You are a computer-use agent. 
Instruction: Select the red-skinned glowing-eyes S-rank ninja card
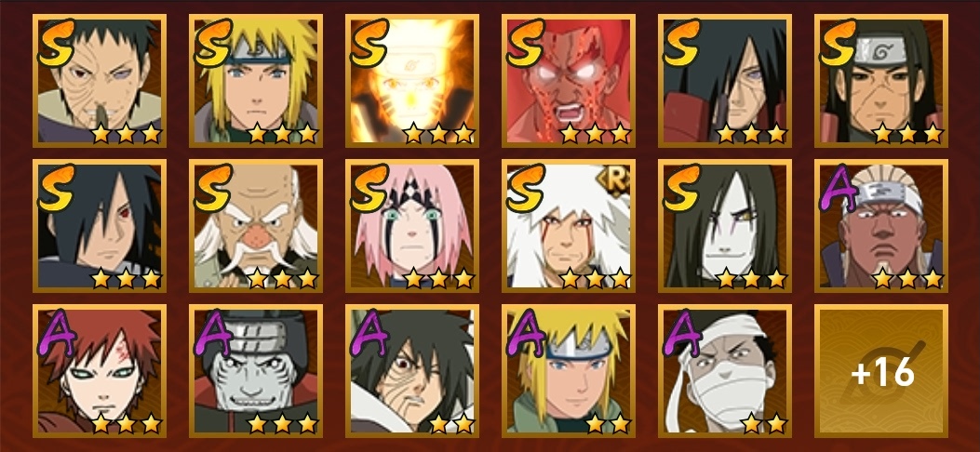click(568, 81)
